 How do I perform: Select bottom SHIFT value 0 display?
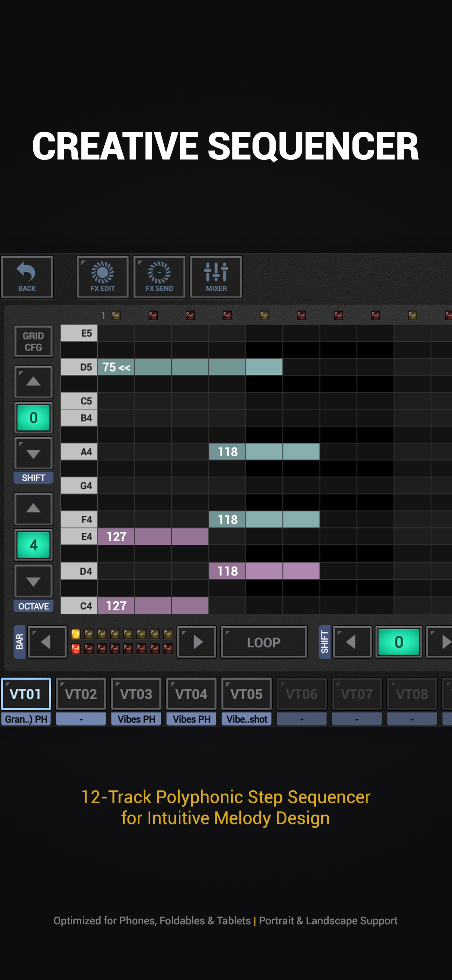point(399,642)
